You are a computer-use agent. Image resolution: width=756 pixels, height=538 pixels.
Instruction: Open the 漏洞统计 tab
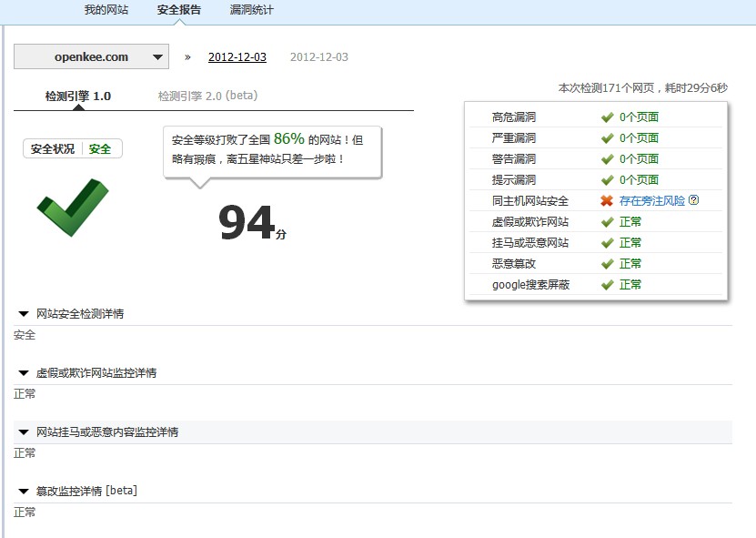251,11
